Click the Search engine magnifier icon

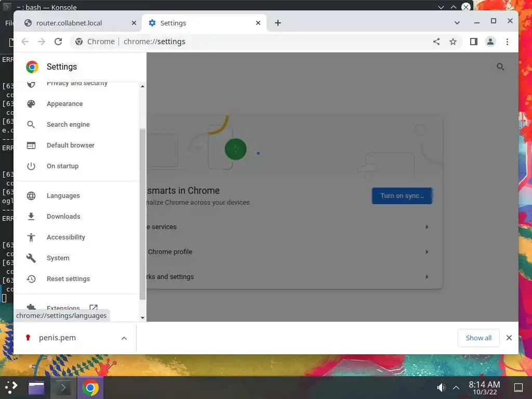pos(31,125)
